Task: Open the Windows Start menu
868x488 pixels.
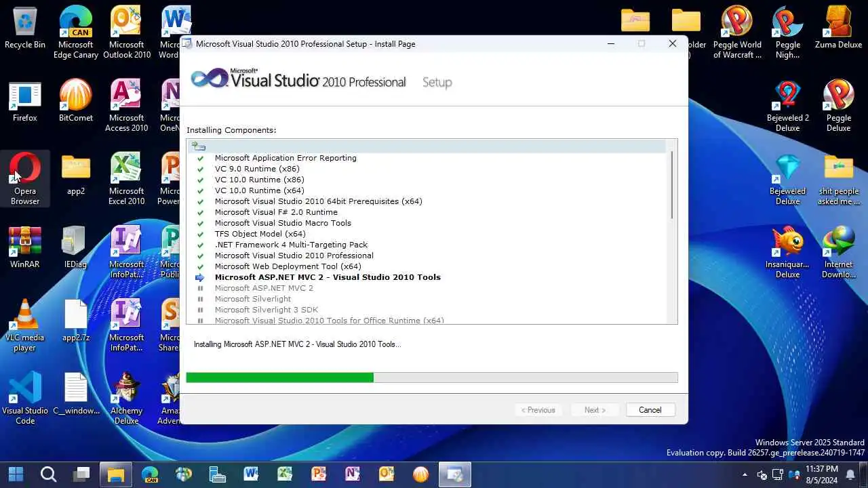Action: 16,474
